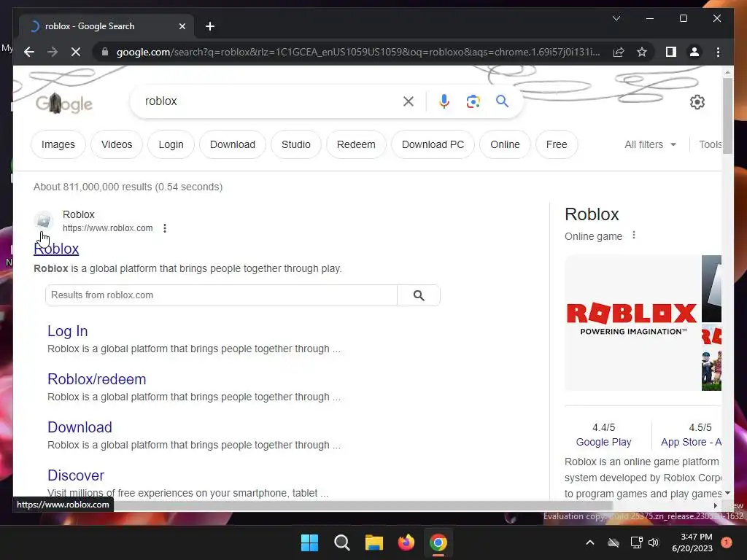
Task: Open the Roblox result title link
Action: pyautogui.click(x=56, y=249)
